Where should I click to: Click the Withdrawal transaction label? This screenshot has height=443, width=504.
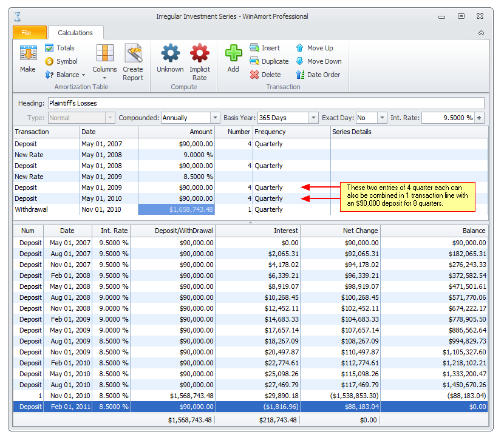point(31,209)
